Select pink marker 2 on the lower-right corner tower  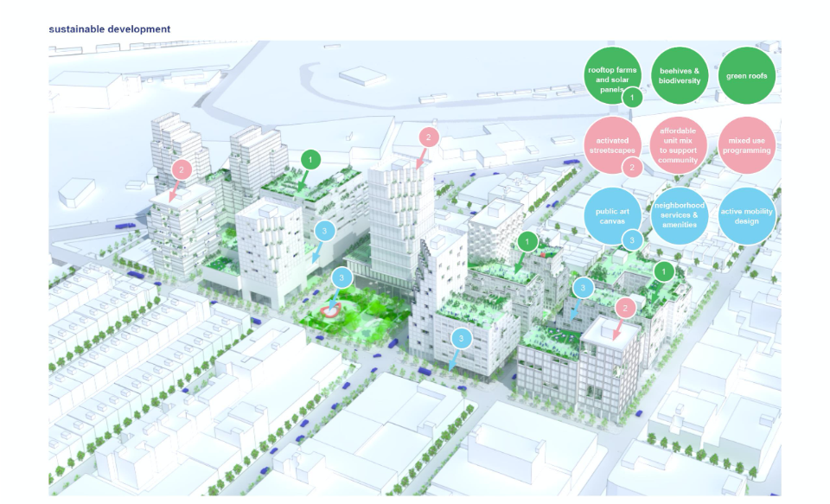pyautogui.click(x=624, y=308)
